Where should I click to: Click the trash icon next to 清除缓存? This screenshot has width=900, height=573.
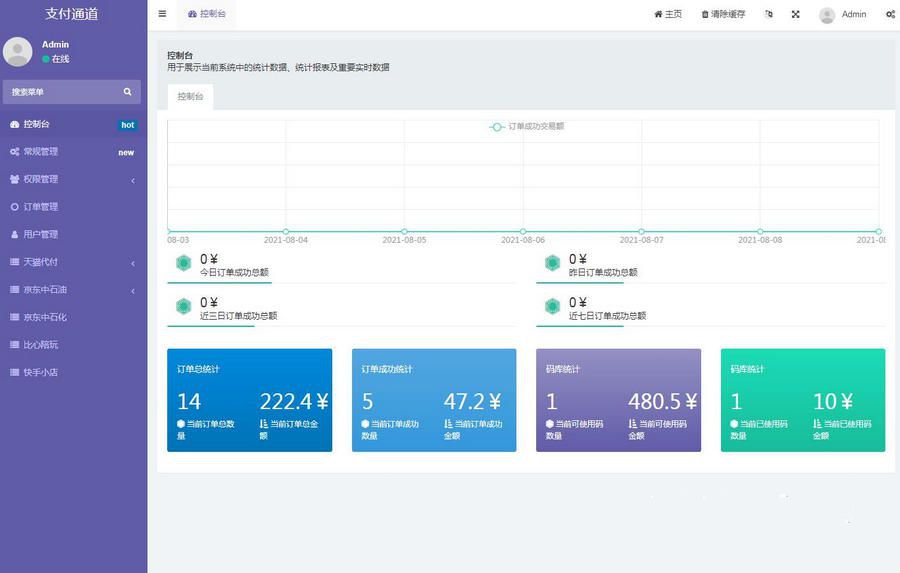point(705,14)
